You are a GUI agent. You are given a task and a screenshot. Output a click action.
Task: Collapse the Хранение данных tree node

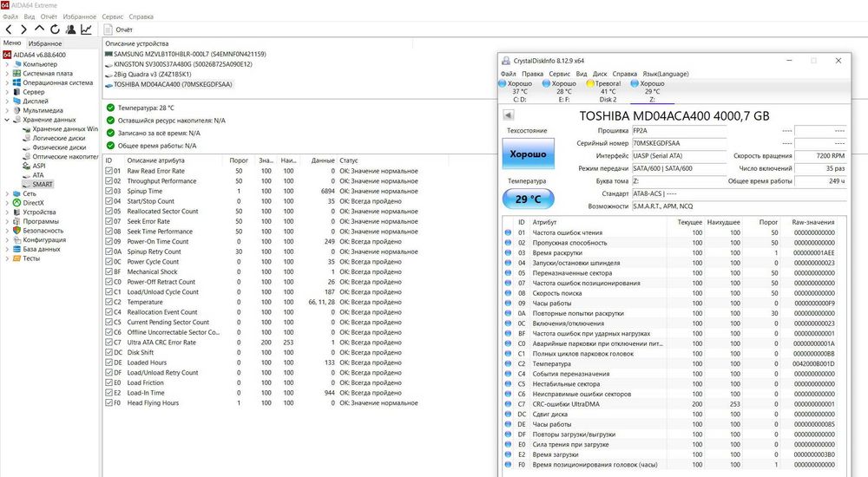click(7, 120)
